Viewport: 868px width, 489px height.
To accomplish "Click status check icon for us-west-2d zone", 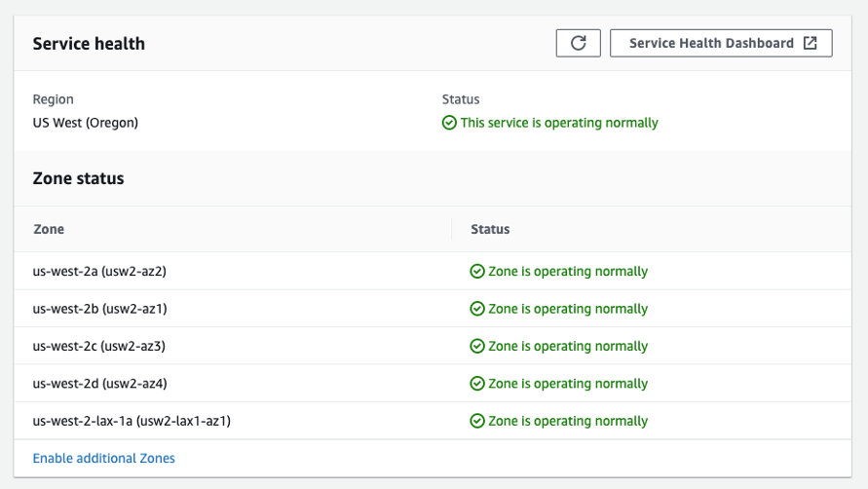I will [477, 384].
